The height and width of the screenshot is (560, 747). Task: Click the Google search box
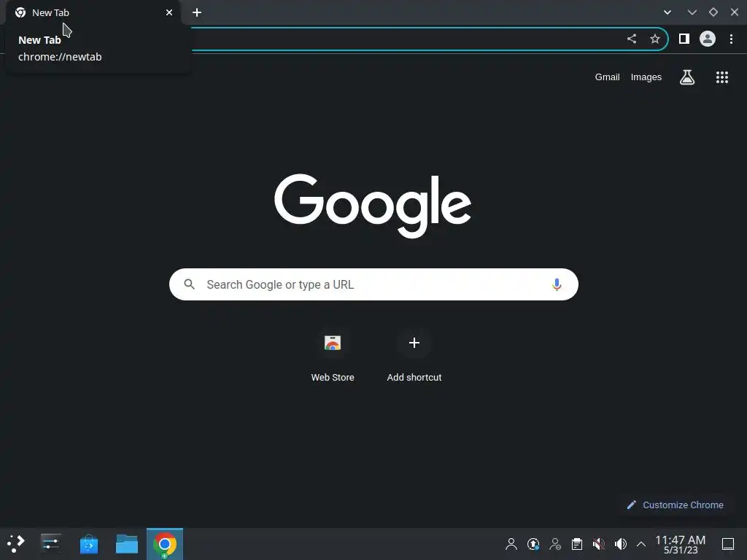(373, 284)
